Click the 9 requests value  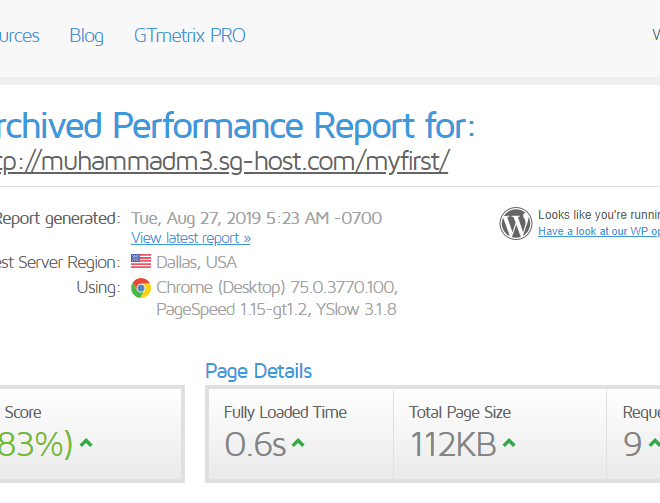point(632,444)
